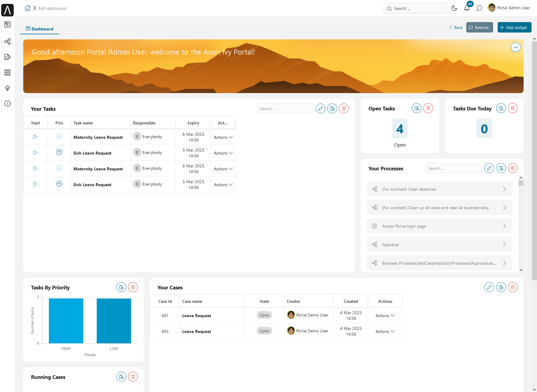Open the lightbulb sidebar icon
Viewport: 537px width, 392px height.
click(7, 88)
